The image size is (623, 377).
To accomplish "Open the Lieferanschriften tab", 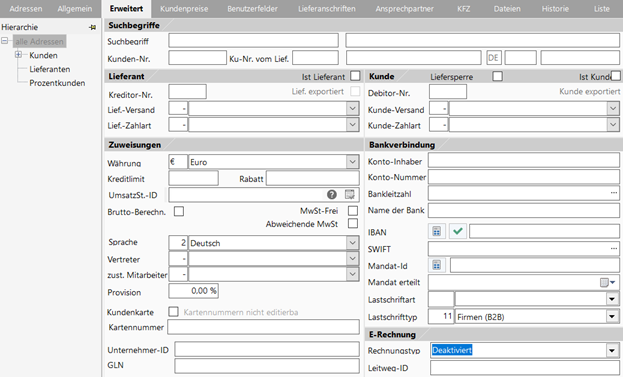I will (x=327, y=9).
